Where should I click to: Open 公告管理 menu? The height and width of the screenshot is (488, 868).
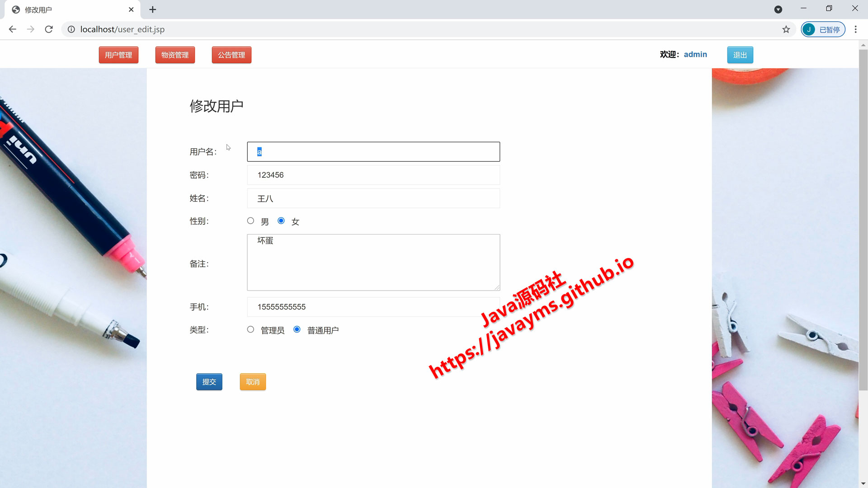(231, 55)
